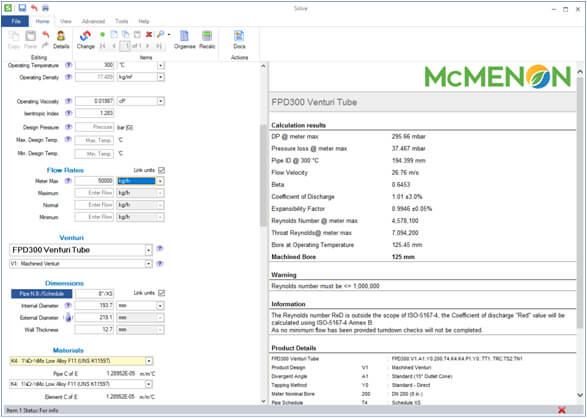Screen dimensions: 587x418
Task: Open Operating Temperature unit dropdown
Action: tap(161, 65)
